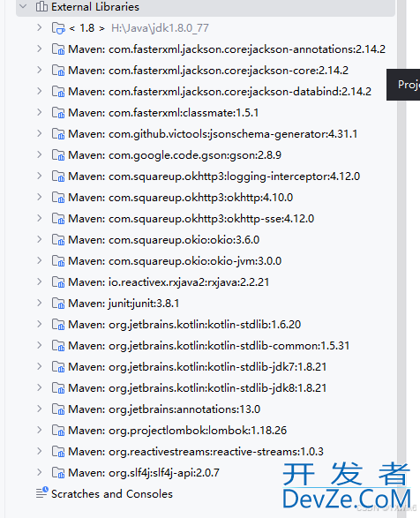Screen dimensions: 420x518
Task: Collapse the External Libraries node
Action: (23, 6)
